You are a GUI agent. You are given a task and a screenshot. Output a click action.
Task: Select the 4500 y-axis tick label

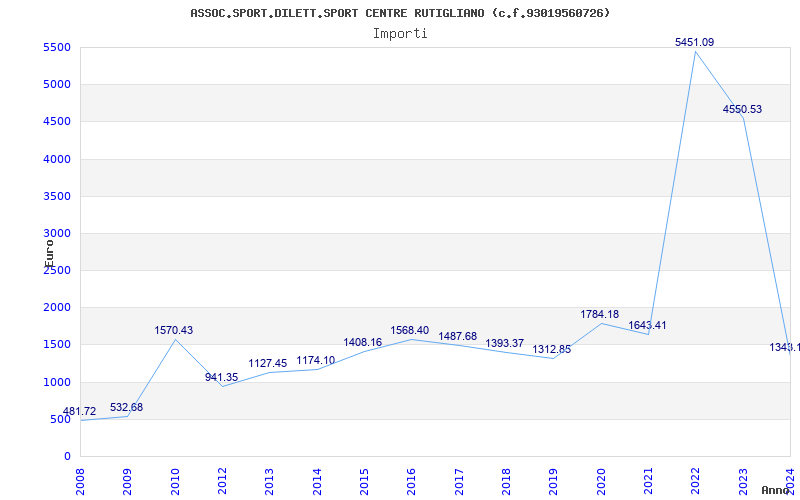pyautogui.click(x=57, y=122)
